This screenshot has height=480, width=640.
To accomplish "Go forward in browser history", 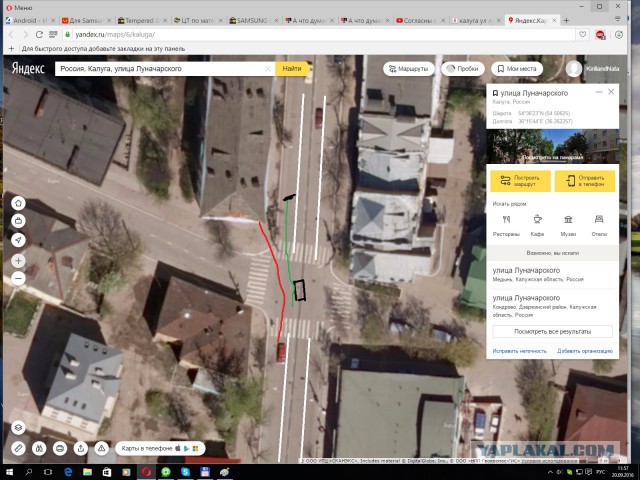I will (25, 35).
